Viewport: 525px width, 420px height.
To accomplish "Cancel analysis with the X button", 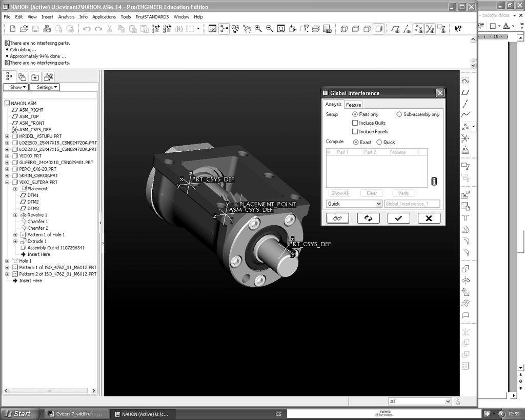I will click(x=429, y=218).
